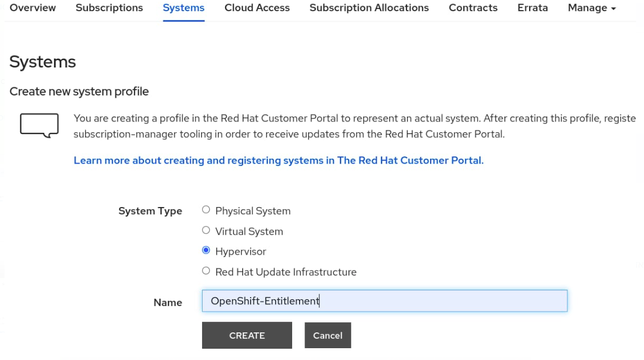Click the Cancel button

[328, 335]
